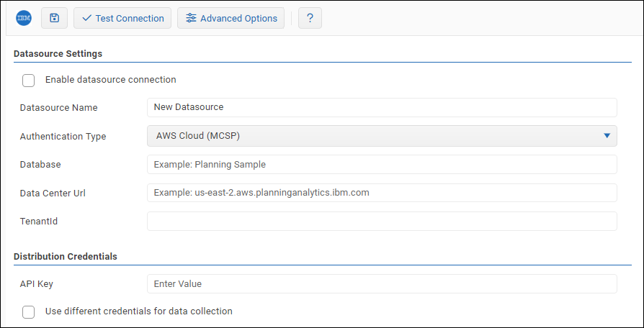Tick Use different credentials for data collection
This screenshot has width=644, height=328.
(x=29, y=311)
